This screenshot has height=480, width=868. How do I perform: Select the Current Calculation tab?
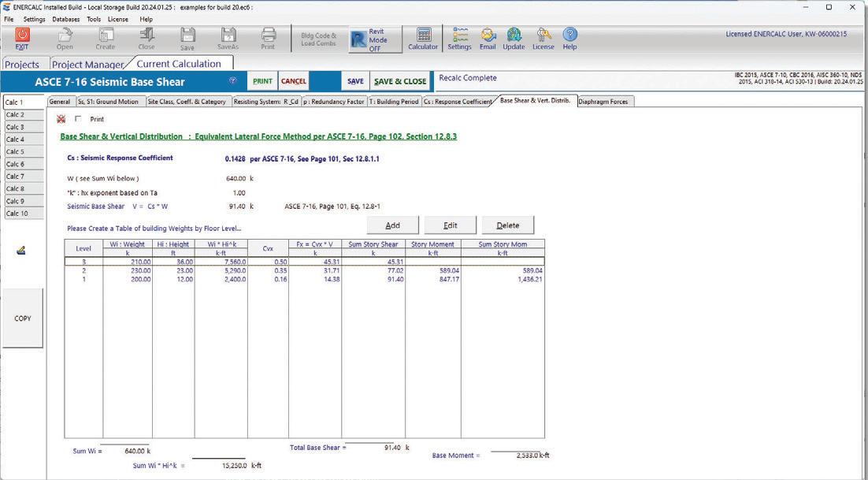click(179, 64)
